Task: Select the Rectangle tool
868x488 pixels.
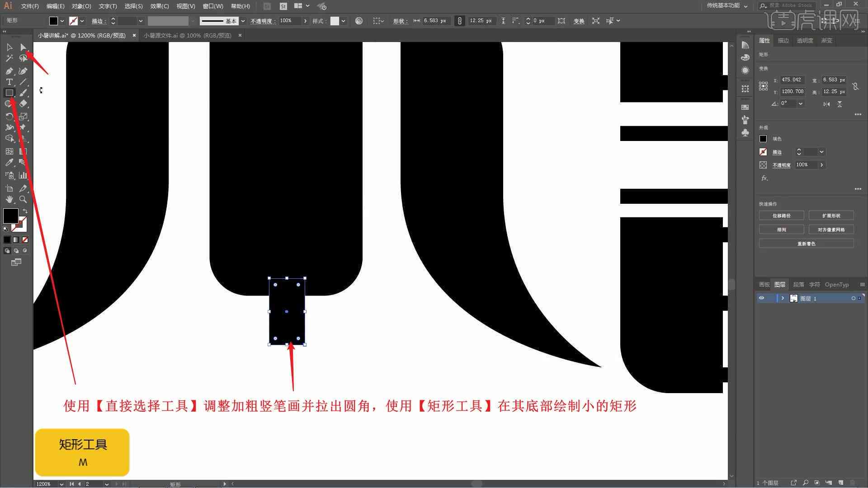Action: (9, 93)
